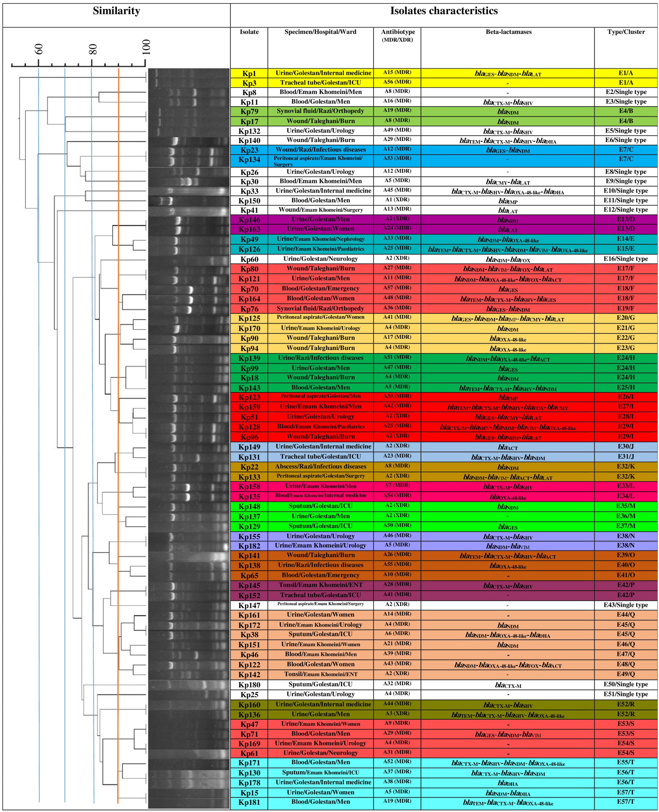This screenshot has height=812, width=659.
Task: Select the Kp149 isolate cell
Action: [249, 447]
